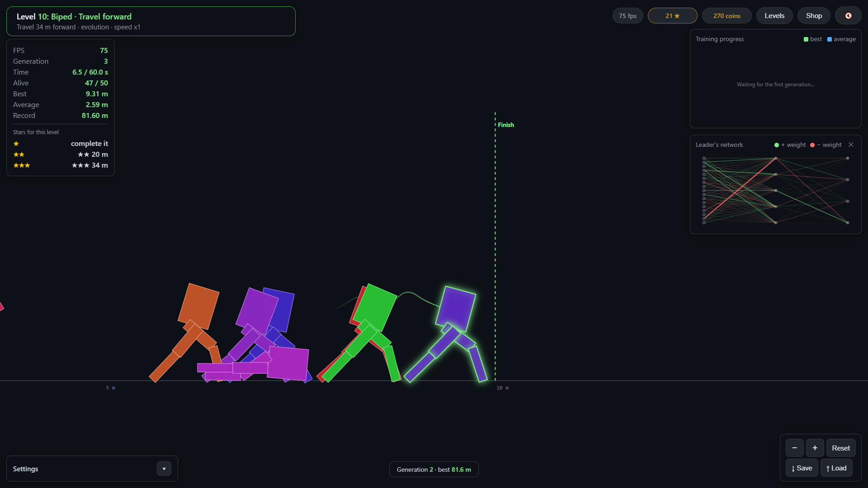Open the Shop
The height and width of the screenshot is (488, 868).
(814, 16)
